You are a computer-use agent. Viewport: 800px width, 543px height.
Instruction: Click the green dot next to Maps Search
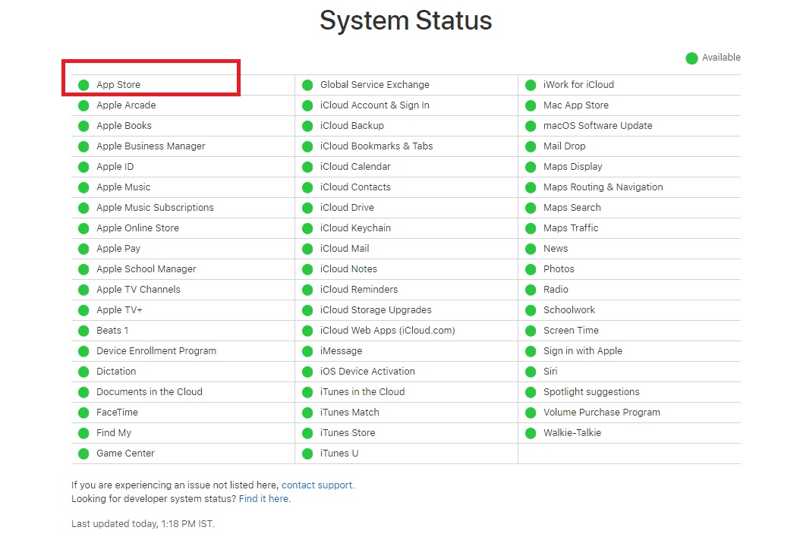(x=531, y=208)
